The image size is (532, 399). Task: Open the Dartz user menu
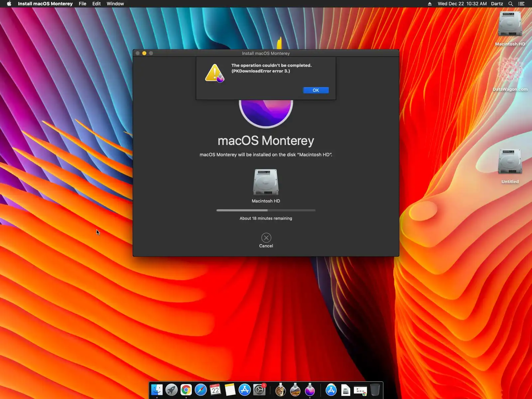coord(497,4)
